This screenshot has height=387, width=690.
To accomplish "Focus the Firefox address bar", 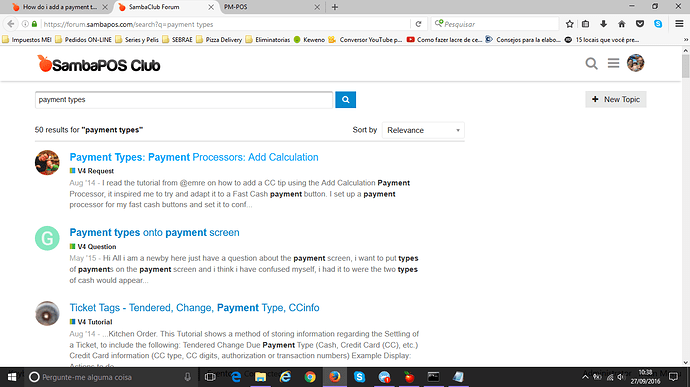I will [224, 24].
